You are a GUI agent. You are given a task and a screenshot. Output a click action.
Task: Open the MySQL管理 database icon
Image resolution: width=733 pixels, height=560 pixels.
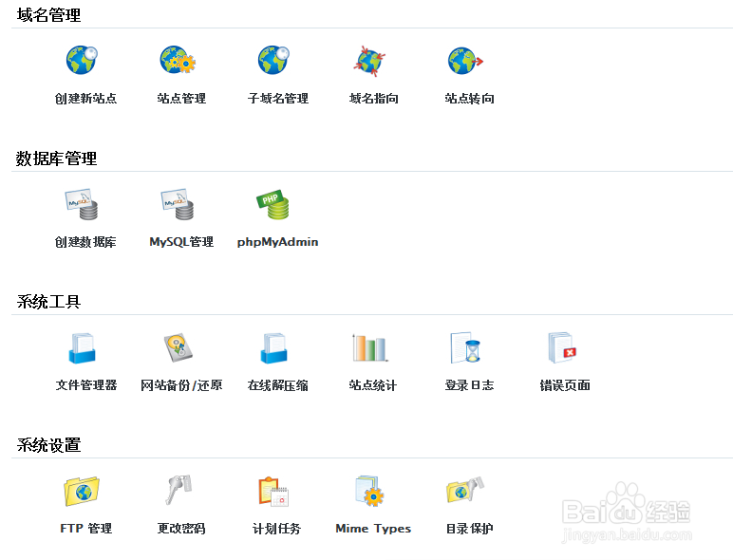coord(178,204)
